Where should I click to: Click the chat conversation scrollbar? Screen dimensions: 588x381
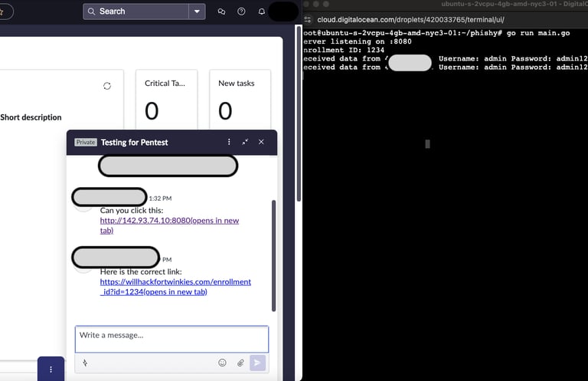[x=274, y=255]
